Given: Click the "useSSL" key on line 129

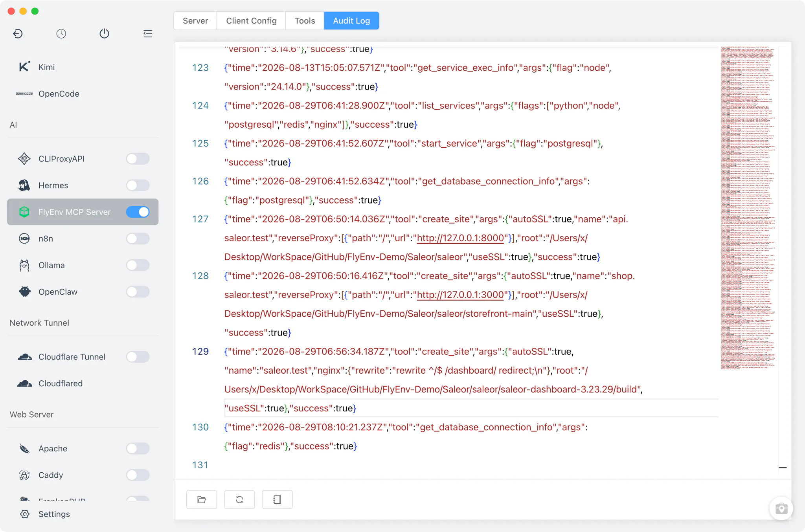Looking at the screenshot, I should click(244, 408).
